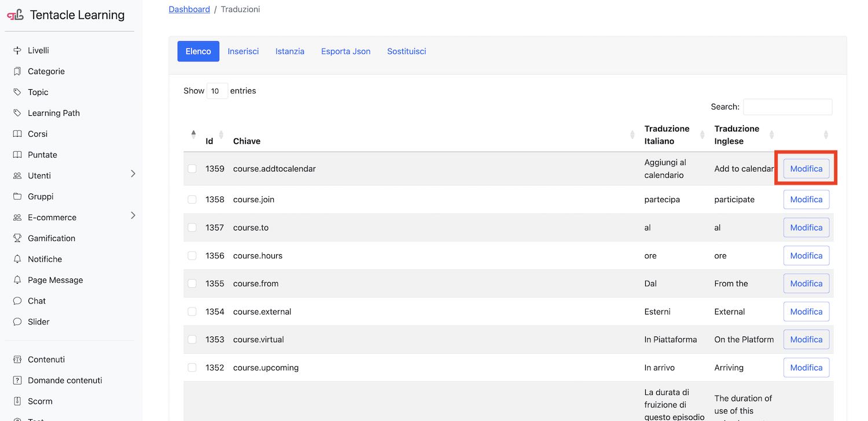Click the Search input field
Screen dimensions: 868x421
tap(787, 107)
